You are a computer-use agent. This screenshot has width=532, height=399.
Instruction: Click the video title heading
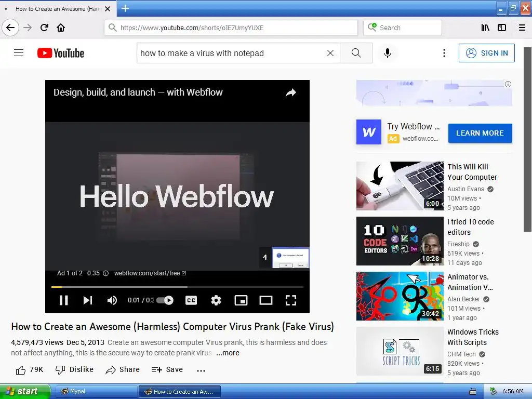[x=172, y=326]
